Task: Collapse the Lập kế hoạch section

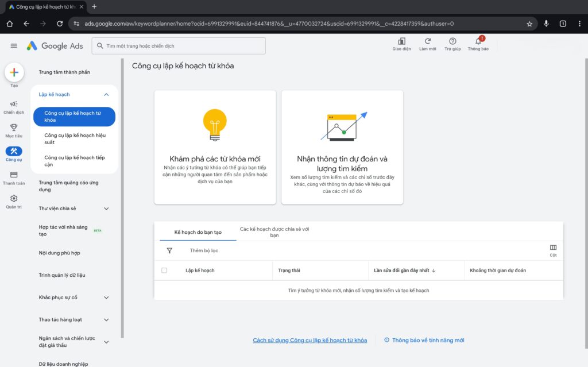Action: pos(106,94)
